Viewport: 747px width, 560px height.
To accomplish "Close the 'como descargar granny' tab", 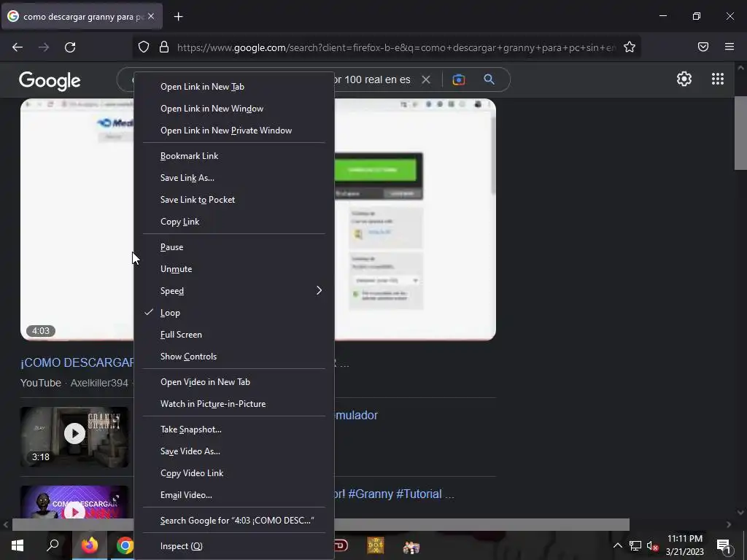I will click(151, 16).
